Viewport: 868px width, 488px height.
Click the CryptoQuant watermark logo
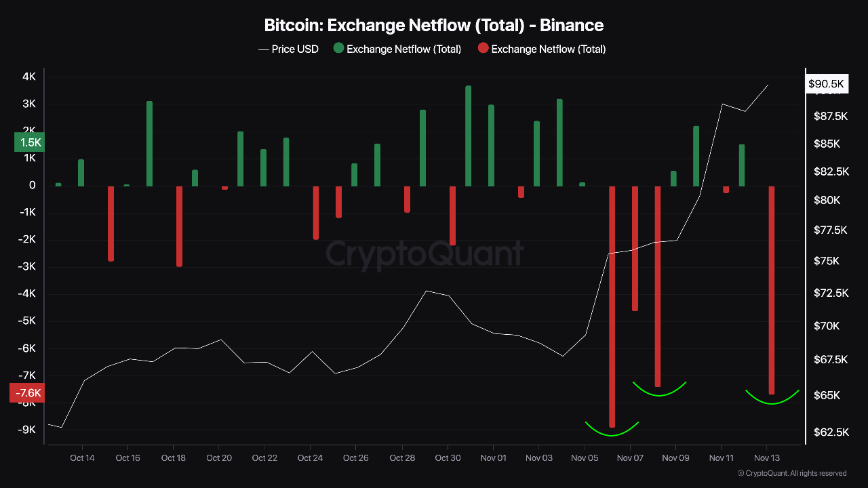(x=425, y=254)
